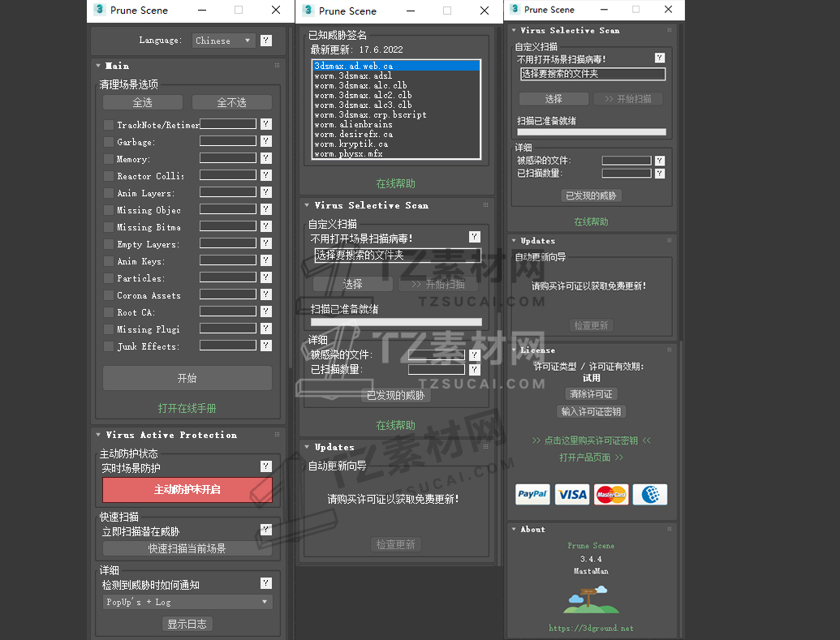Select worm.physx.mfx signature
The width and height of the screenshot is (840, 640).
(x=396, y=153)
